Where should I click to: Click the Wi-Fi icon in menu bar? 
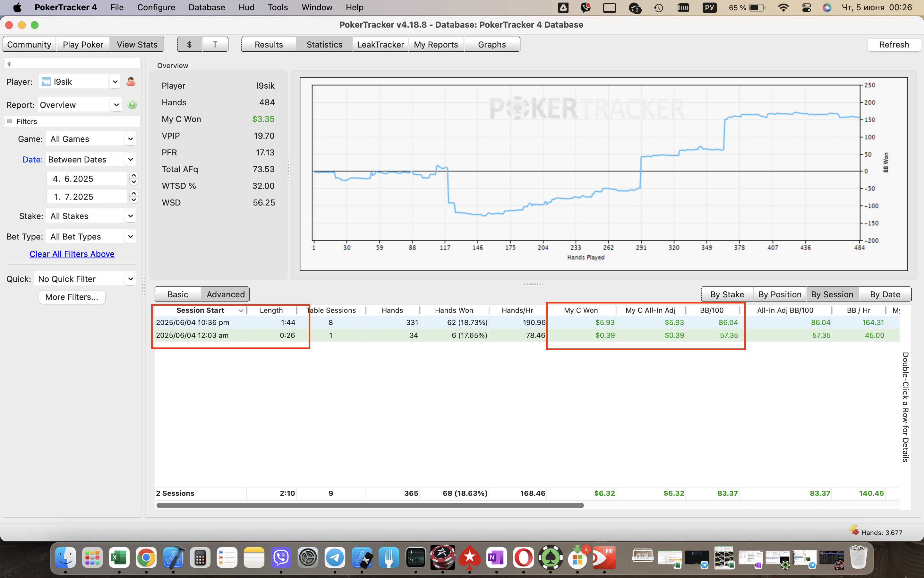(x=783, y=7)
